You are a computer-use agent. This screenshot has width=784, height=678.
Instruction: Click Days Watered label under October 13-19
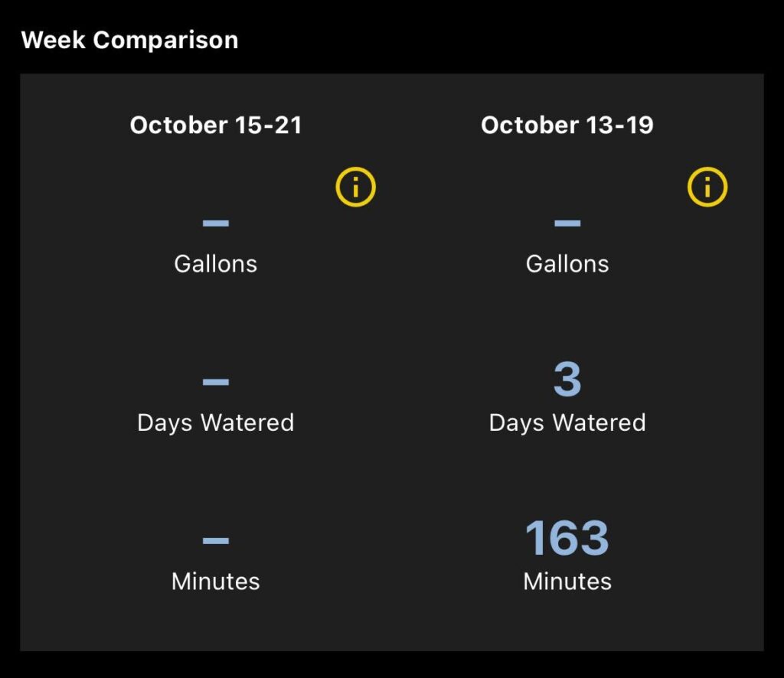[x=567, y=422]
